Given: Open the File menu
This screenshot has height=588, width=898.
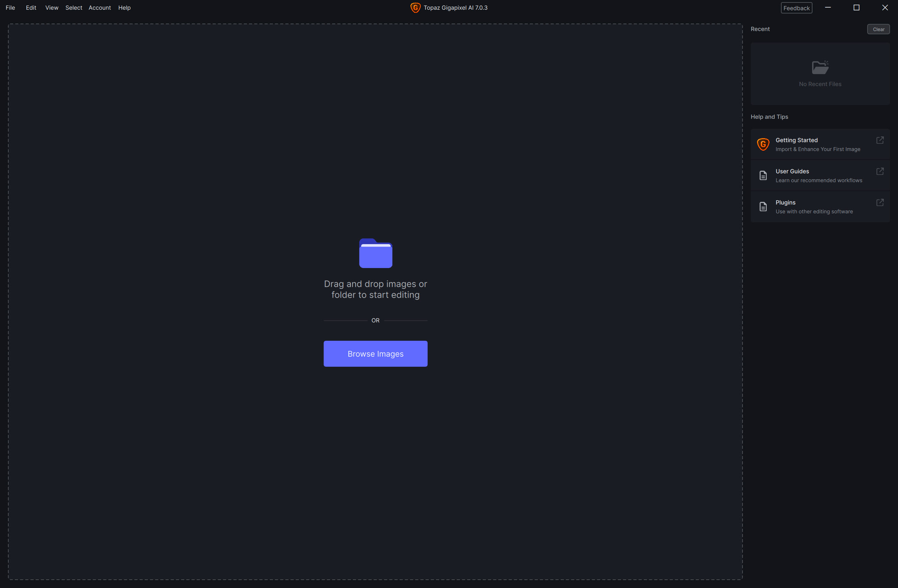Looking at the screenshot, I should pyautogui.click(x=10, y=8).
